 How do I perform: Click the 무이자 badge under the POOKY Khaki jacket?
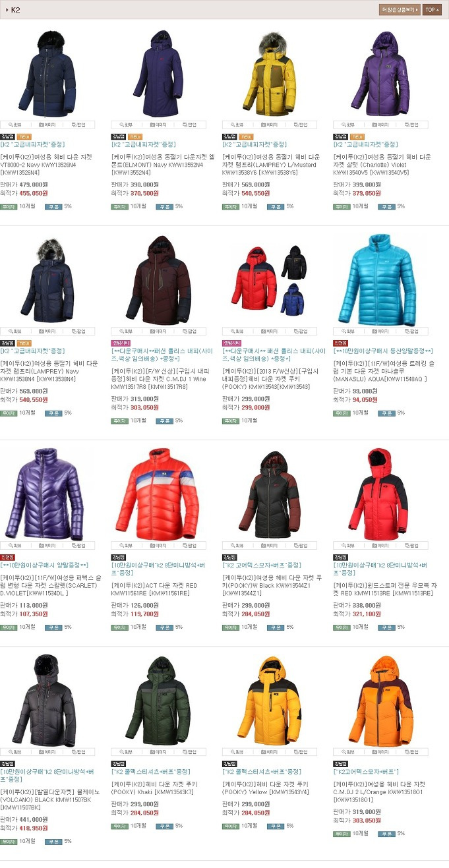(x=119, y=826)
